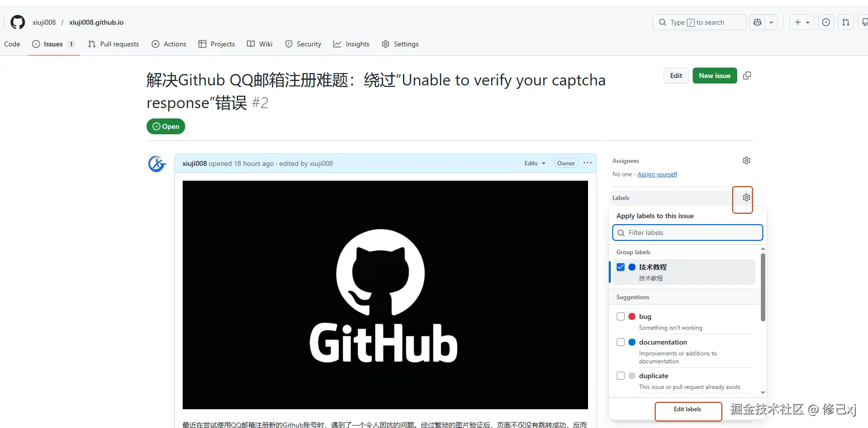Check the bug label checkbox
This screenshot has height=428, width=868.
pos(621,316)
